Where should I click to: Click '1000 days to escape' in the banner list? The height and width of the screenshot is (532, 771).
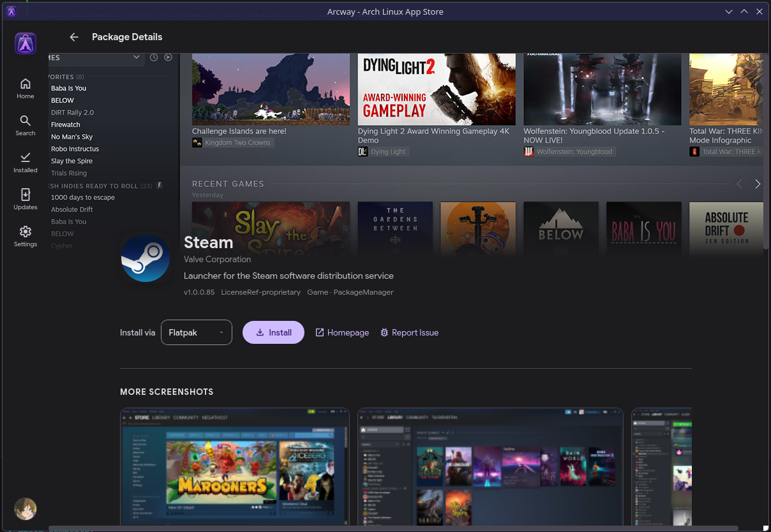[83, 197]
